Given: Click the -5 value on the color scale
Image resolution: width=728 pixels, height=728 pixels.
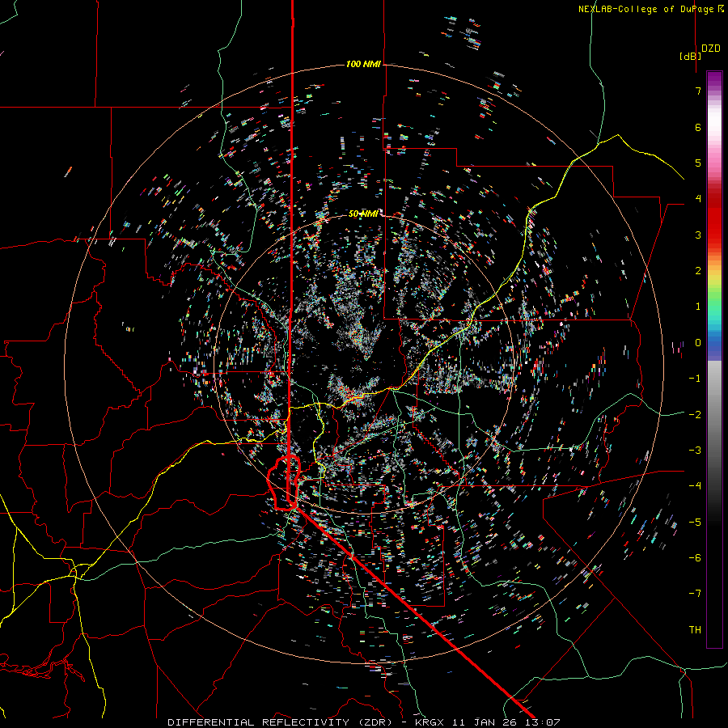Looking at the screenshot, I should tap(695, 523).
